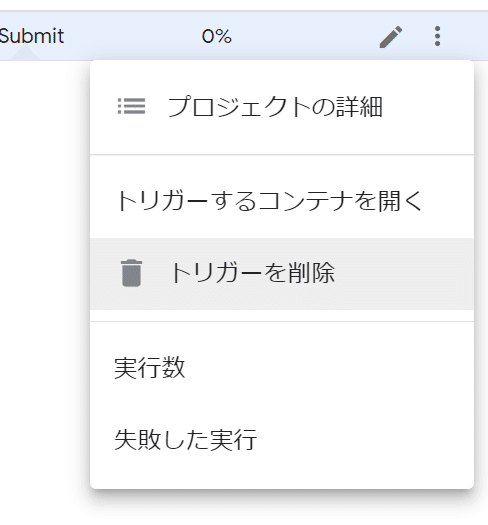Click the list icon beside プロジェクトの詳細
The height and width of the screenshot is (525, 488).
point(131,106)
